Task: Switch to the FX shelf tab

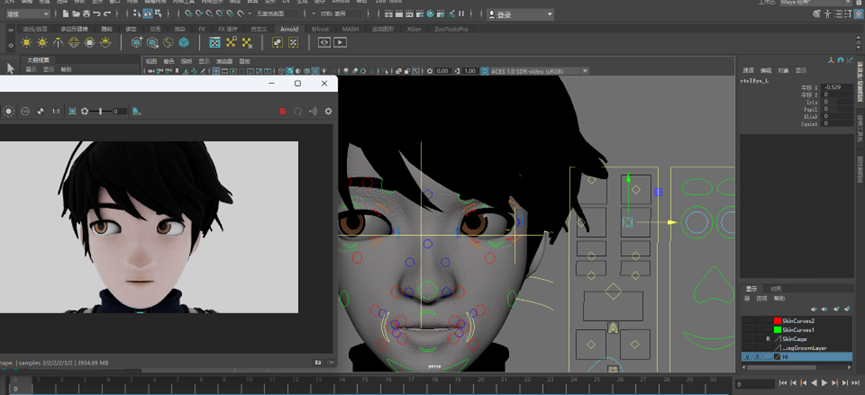Action: click(x=202, y=29)
